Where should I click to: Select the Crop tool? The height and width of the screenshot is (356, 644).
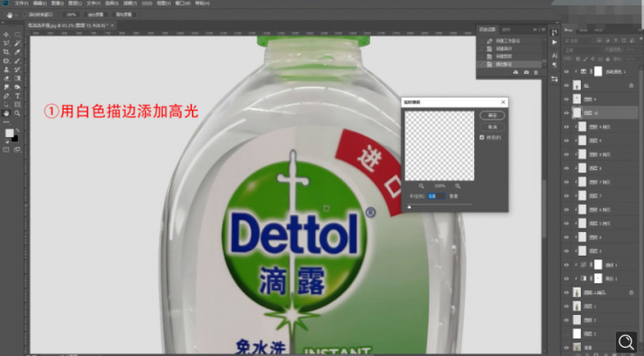point(6,52)
